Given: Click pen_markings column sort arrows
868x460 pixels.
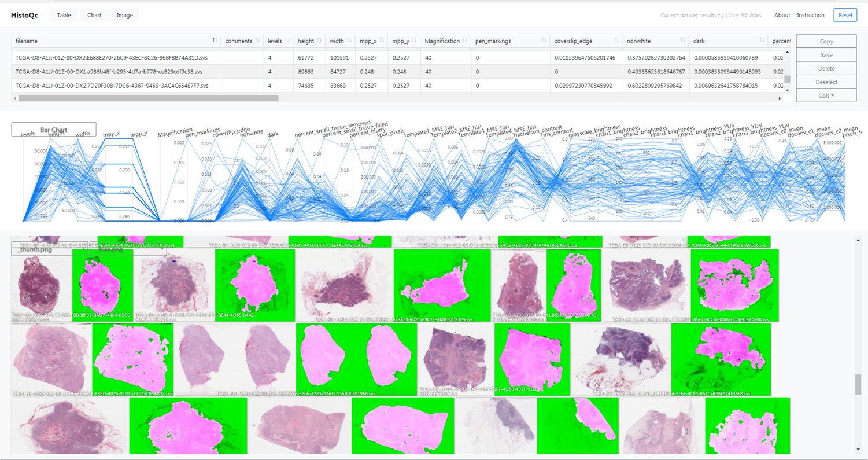Looking at the screenshot, I should coord(544,41).
